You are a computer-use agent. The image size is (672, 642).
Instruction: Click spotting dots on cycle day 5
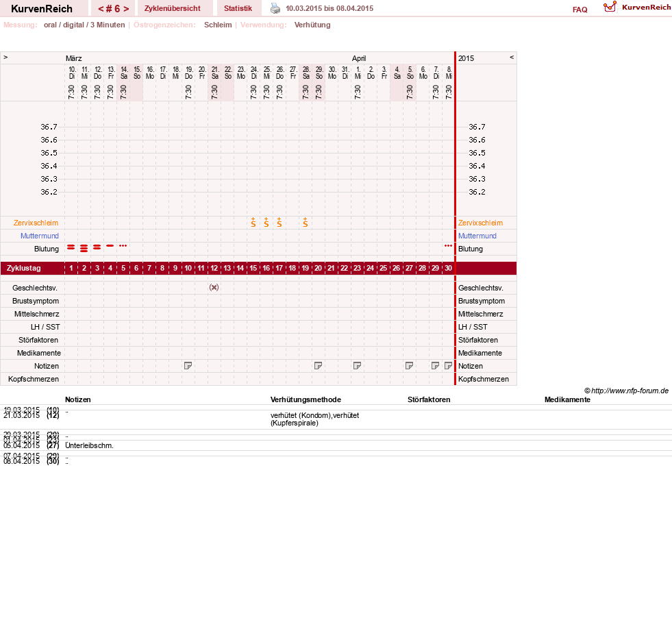(123, 245)
